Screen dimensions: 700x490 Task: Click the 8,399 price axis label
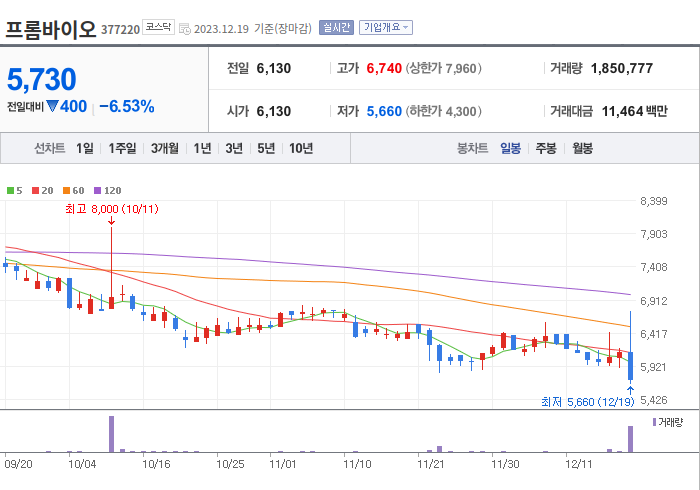[654, 201]
